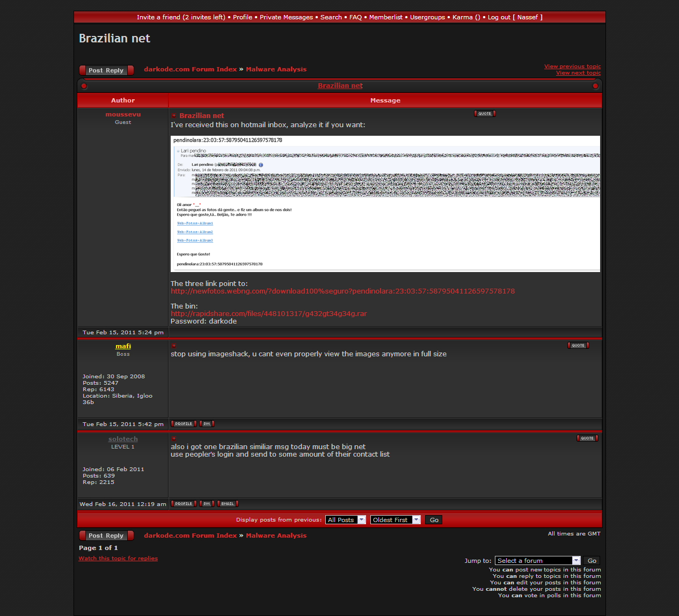Click the Quote icon on mafi's post
The width and height of the screenshot is (679, 616).
click(x=578, y=346)
